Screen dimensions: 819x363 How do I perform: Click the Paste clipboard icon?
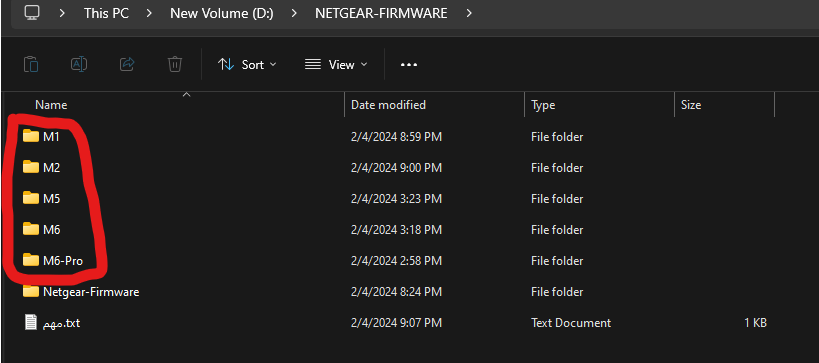tap(31, 64)
